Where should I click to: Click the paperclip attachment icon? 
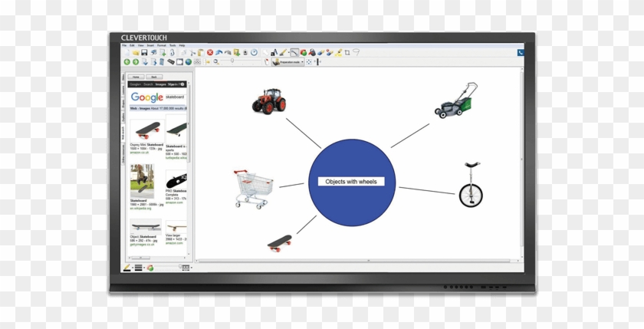pos(172,53)
